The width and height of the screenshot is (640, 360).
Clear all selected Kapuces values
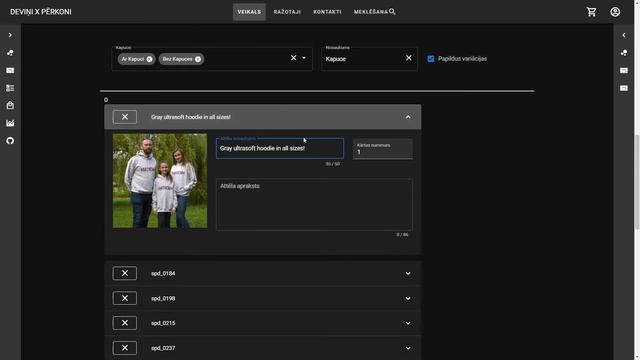293,58
